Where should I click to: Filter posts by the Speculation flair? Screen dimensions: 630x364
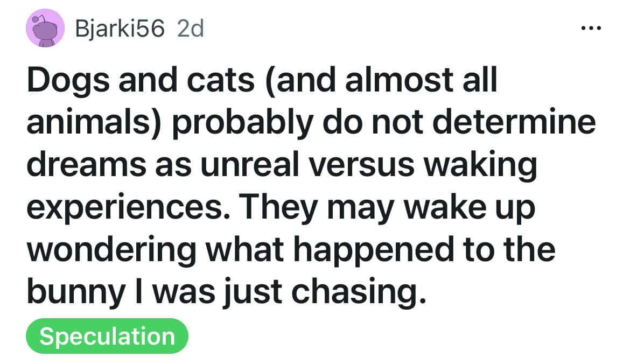(x=107, y=336)
